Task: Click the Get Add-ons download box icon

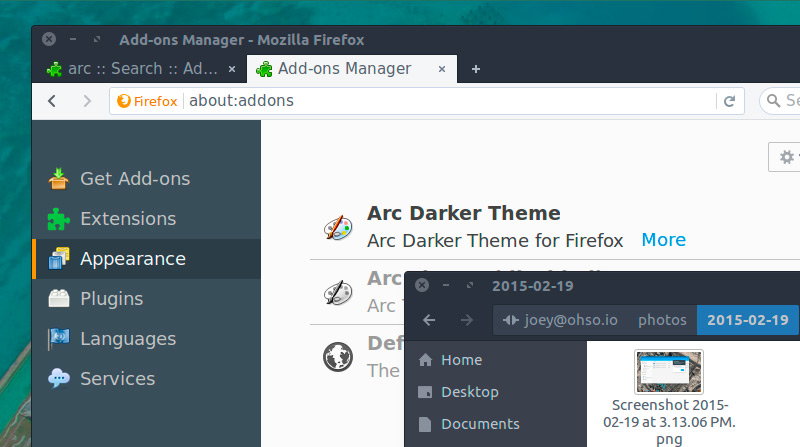Action: (59, 179)
